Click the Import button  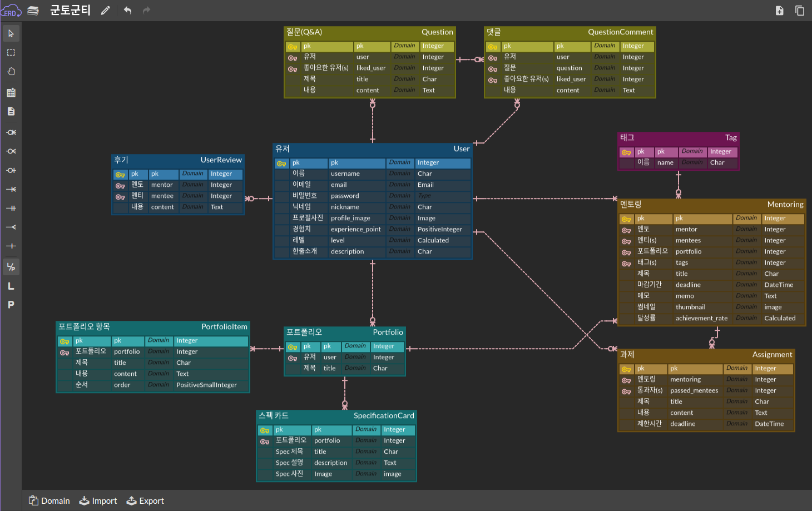click(98, 501)
